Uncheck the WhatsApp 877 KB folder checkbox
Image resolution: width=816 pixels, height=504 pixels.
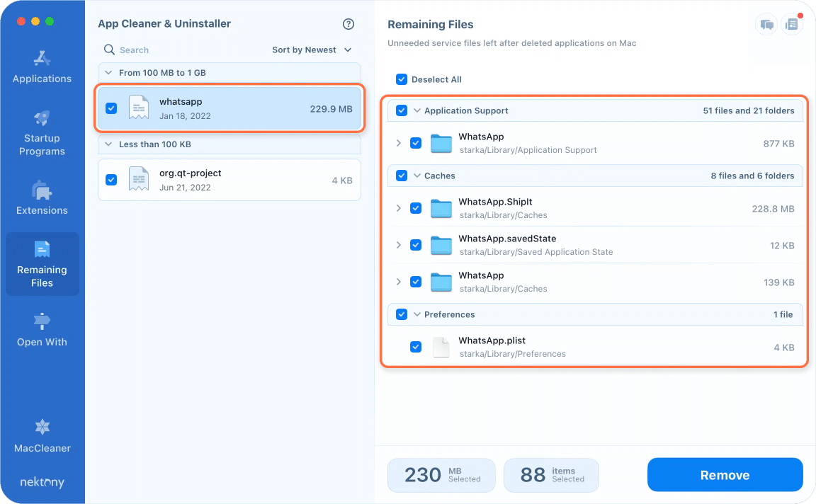point(416,143)
